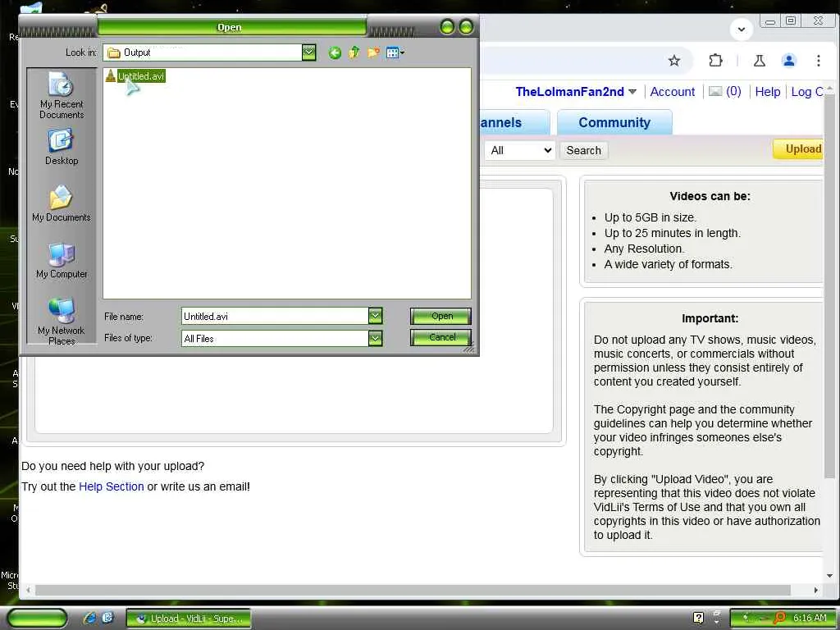Expand the All search category dropdown
This screenshot has width=840, height=630.
tap(520, 151)
